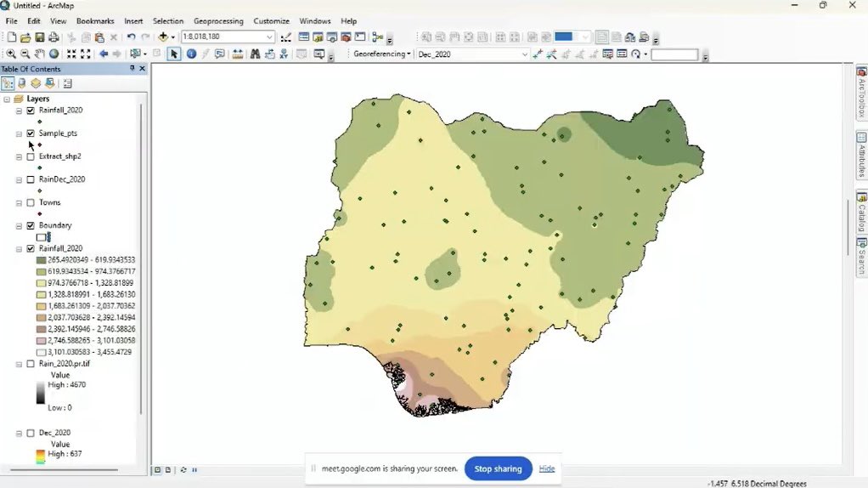Viewport: 868px width, 488px height.
Task: Open the Selection menu
Action: coord(167,21)
